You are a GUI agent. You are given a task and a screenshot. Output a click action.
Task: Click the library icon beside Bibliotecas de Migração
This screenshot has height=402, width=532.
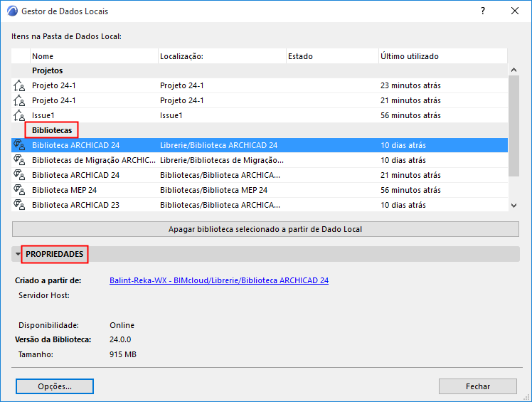coord(19,160)
